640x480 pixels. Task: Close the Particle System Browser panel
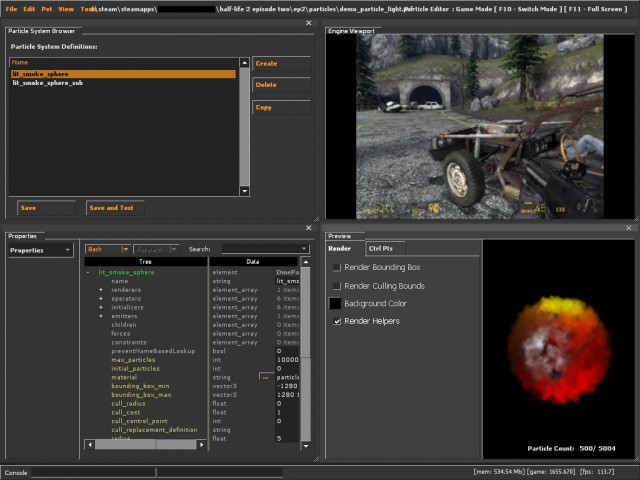tap(309, 23)
